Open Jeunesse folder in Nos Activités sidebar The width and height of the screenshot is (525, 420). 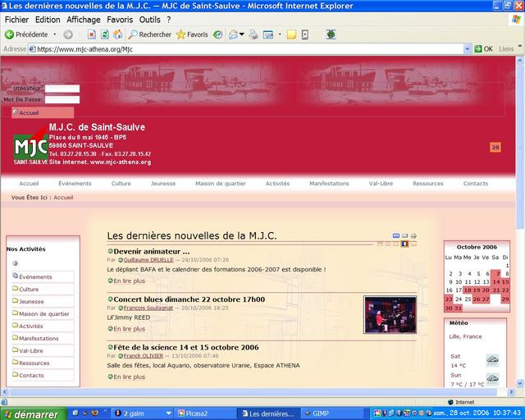coord(31,301)
